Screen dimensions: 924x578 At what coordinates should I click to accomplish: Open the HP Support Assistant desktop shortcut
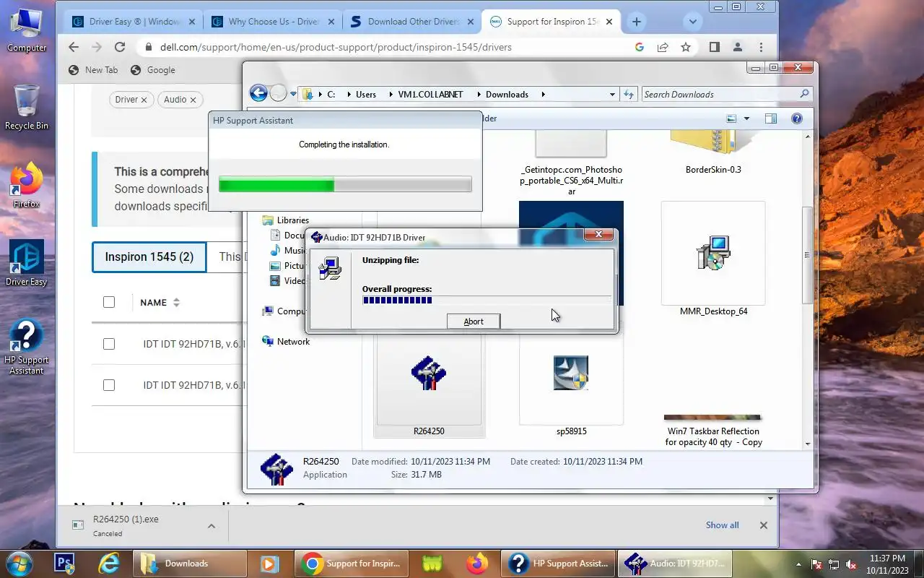[x=27, y=347]
